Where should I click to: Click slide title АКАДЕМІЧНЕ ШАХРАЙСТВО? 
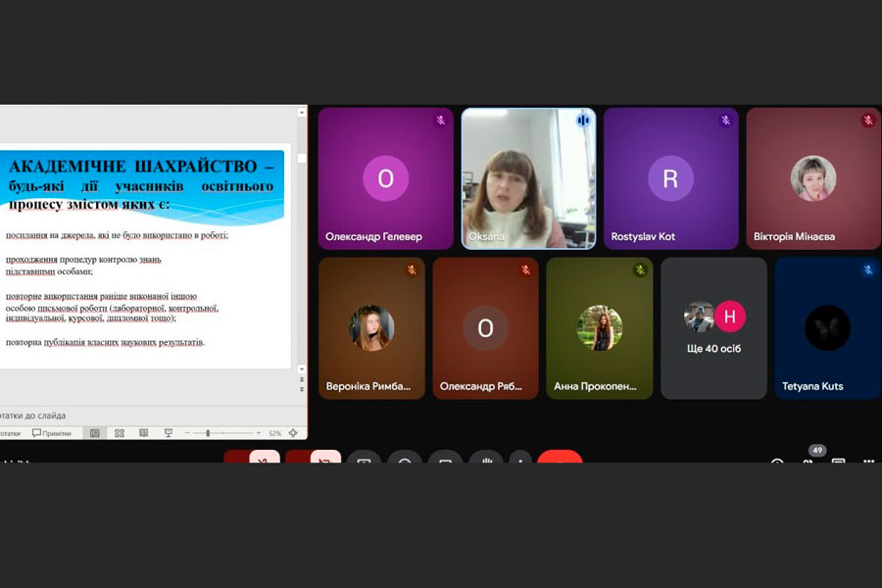point(133,166)
